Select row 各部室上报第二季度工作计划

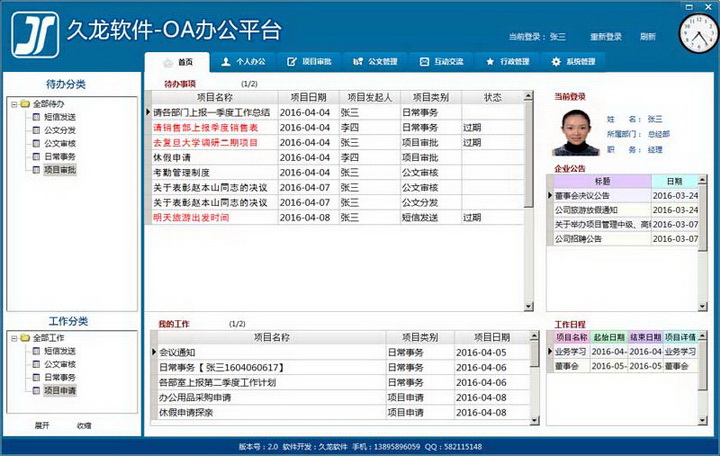[x=343, y=383]
